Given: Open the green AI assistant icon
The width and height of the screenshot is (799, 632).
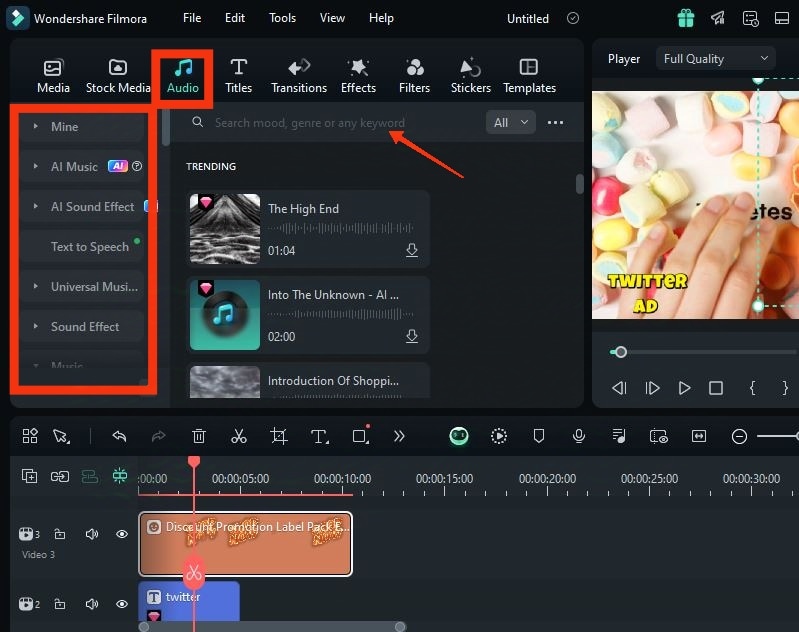Looking at the screenshot, I should (x=459, y=436).
